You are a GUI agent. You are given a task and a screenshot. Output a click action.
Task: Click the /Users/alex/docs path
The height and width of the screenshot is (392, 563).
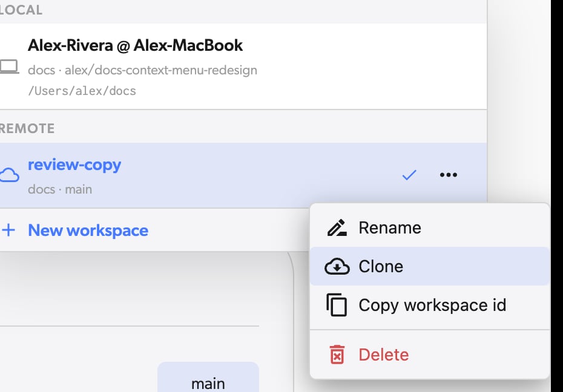[x=82, y=91]
